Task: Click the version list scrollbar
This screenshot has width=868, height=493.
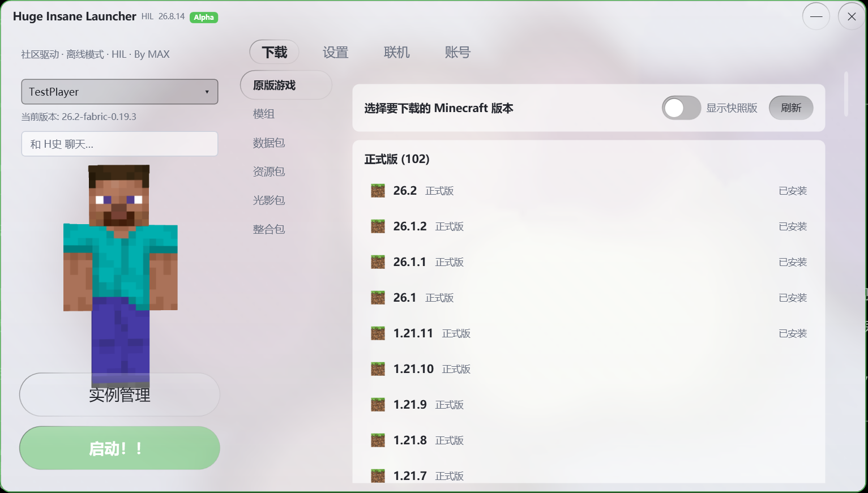Action: point(846,93)
